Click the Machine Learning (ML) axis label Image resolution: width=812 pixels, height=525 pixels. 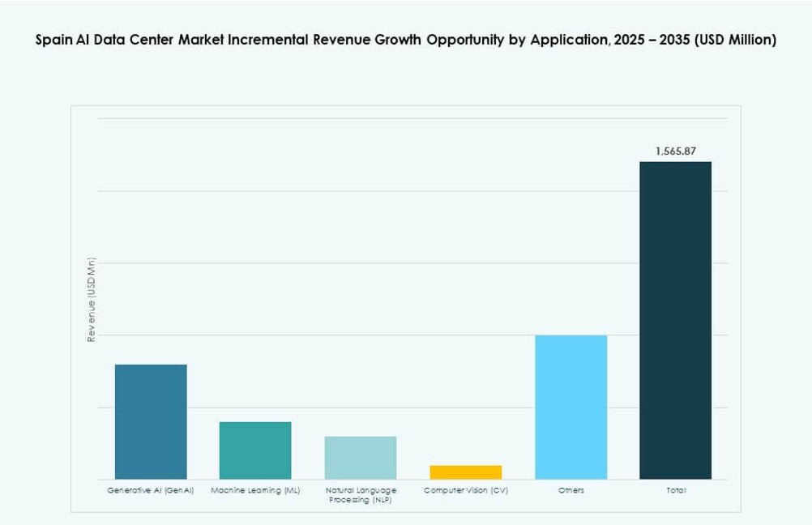tap(256, 489)
